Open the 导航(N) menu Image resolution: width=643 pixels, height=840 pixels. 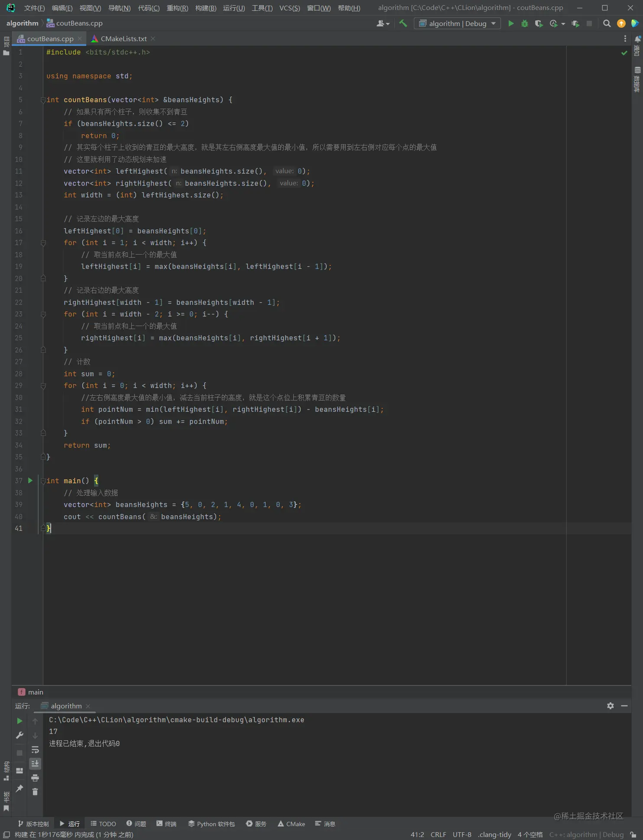(x=119, y=8)
